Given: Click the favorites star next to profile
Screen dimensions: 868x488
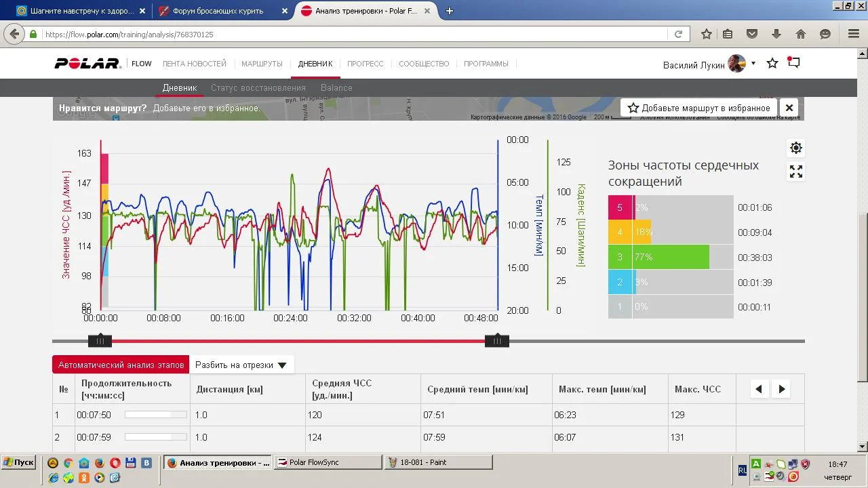Looking at the screenshot, I should coord(772,63).
